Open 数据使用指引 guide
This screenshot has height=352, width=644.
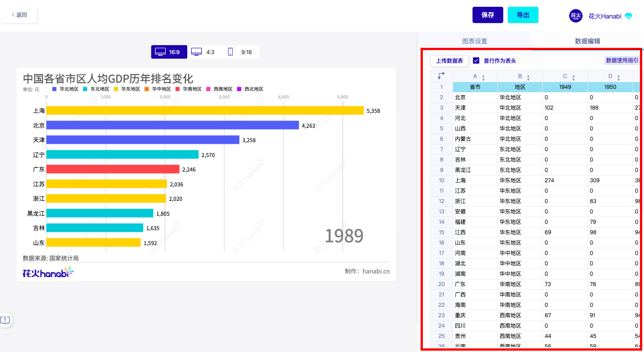(622, 60)
